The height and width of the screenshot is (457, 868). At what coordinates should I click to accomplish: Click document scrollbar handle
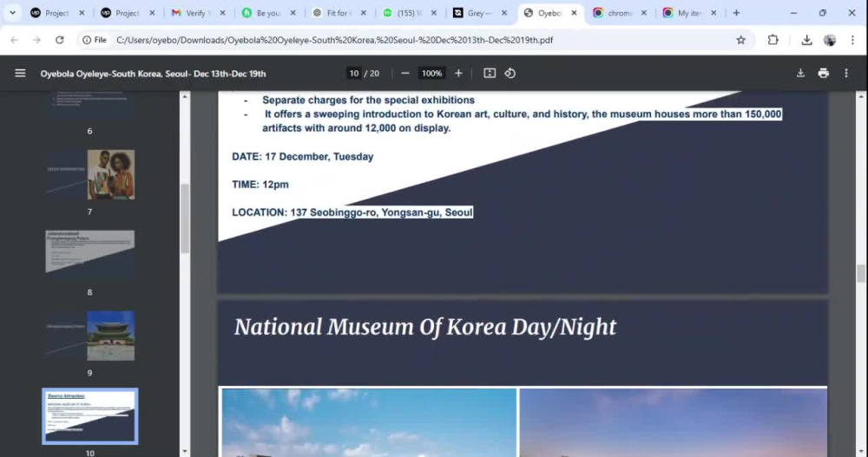861,273
